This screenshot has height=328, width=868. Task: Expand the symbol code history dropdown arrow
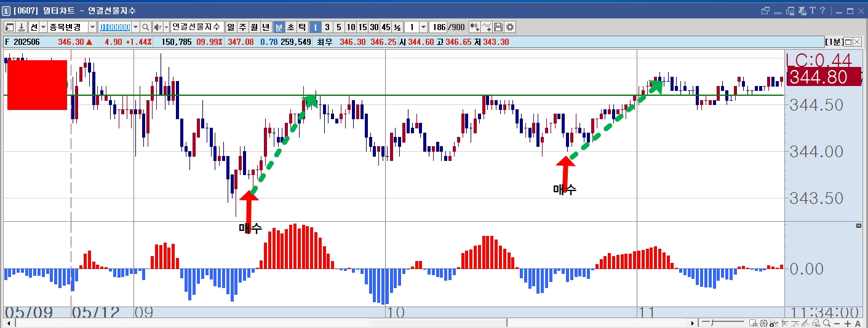[135, 27]
